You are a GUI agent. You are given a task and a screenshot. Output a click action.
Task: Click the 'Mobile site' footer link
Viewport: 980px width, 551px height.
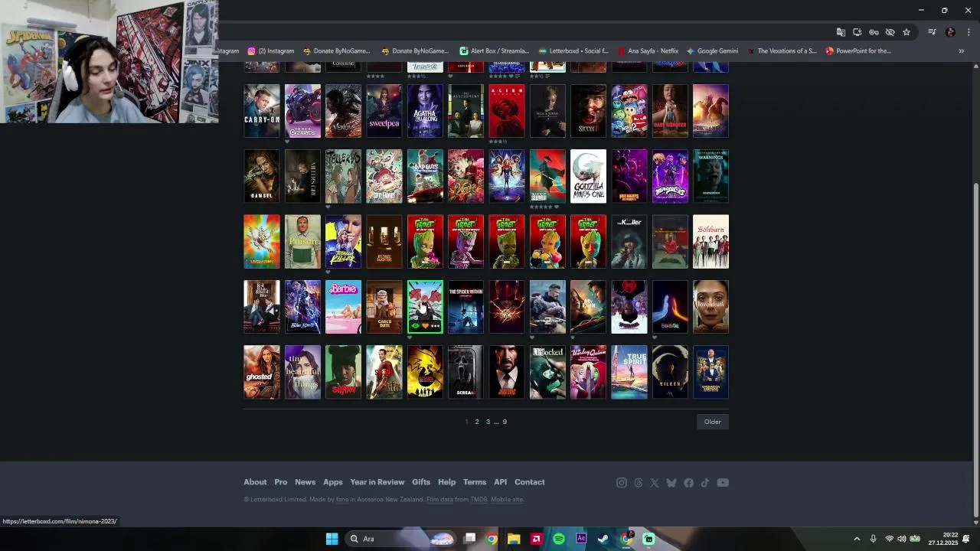pyautogui.click(x=507, y=500)
